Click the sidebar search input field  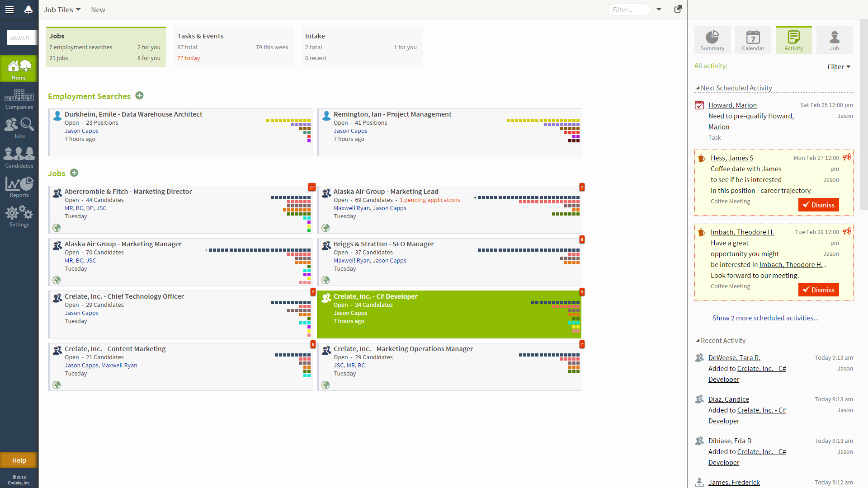click(22, 38)
